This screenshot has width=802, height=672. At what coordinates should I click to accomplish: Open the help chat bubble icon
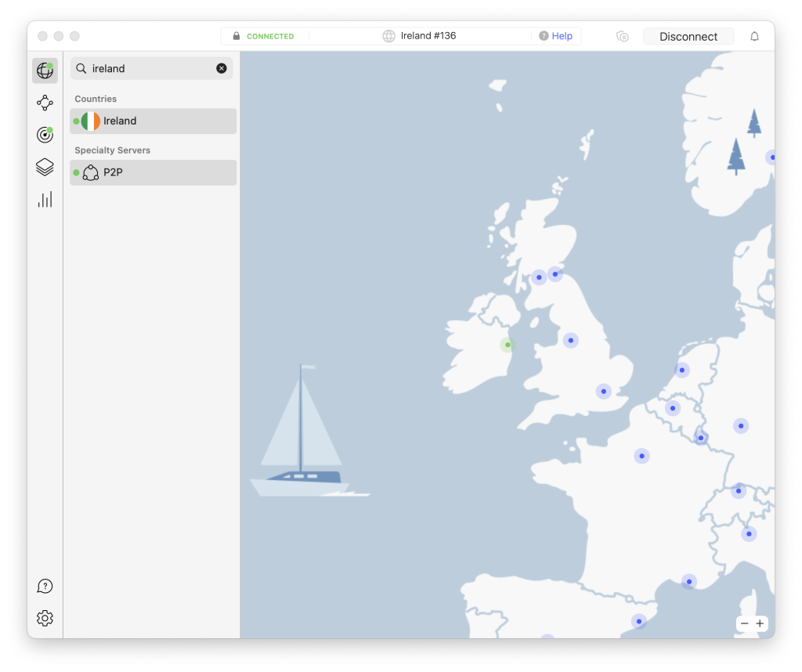point(45,586)
